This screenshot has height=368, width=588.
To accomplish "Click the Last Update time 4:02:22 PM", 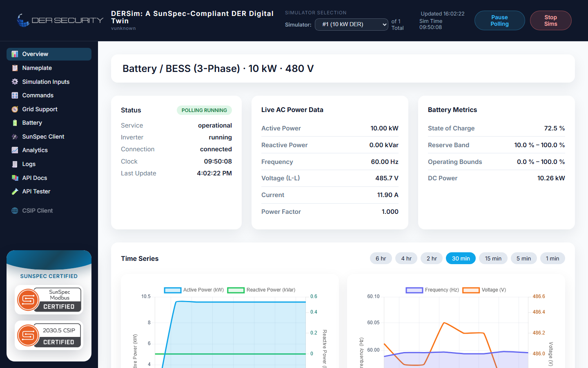I will [214, 173].
